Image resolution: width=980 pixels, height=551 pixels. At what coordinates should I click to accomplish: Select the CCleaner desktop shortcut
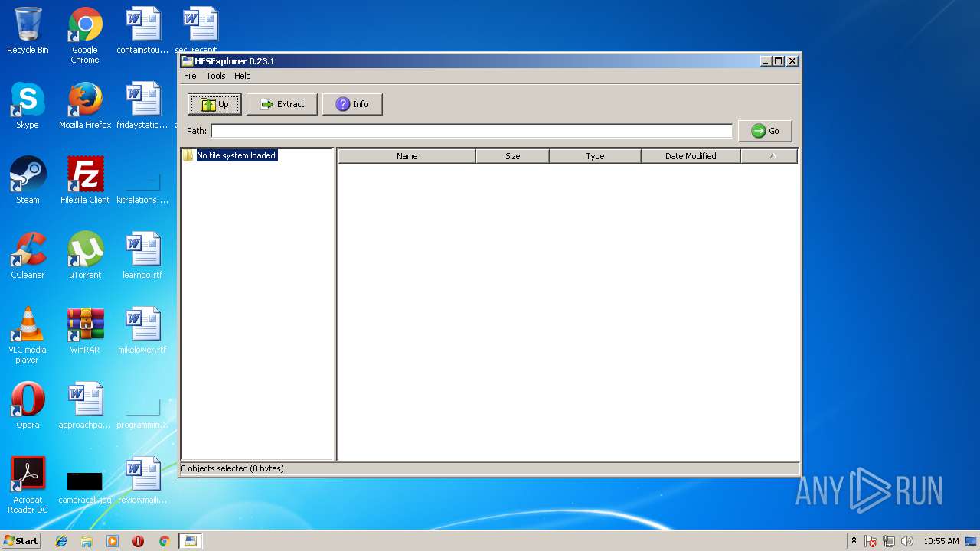(x=28, y=256)
